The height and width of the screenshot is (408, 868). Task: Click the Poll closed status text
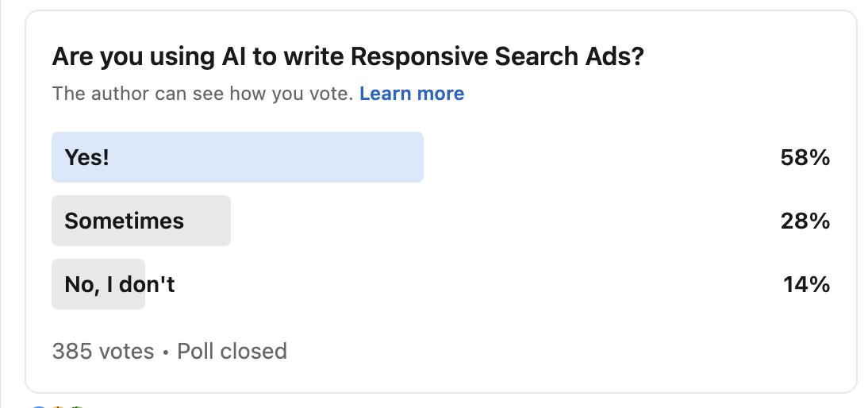[232, 351]
